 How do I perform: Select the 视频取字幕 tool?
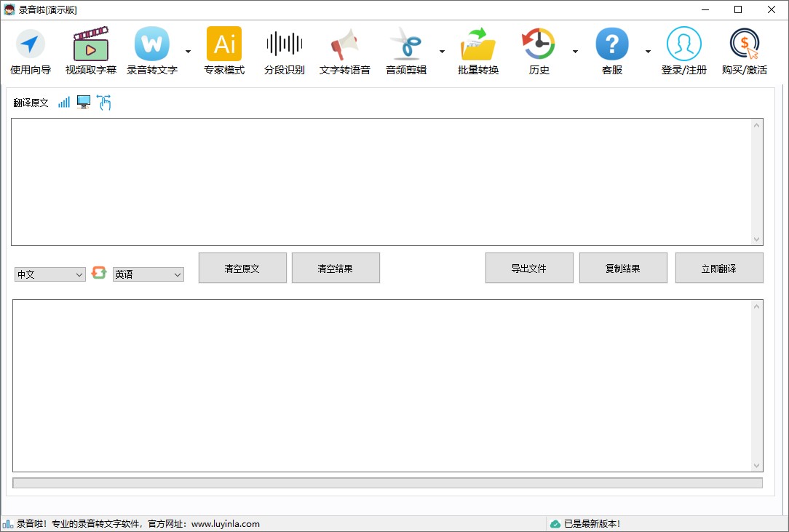(90, 49)
